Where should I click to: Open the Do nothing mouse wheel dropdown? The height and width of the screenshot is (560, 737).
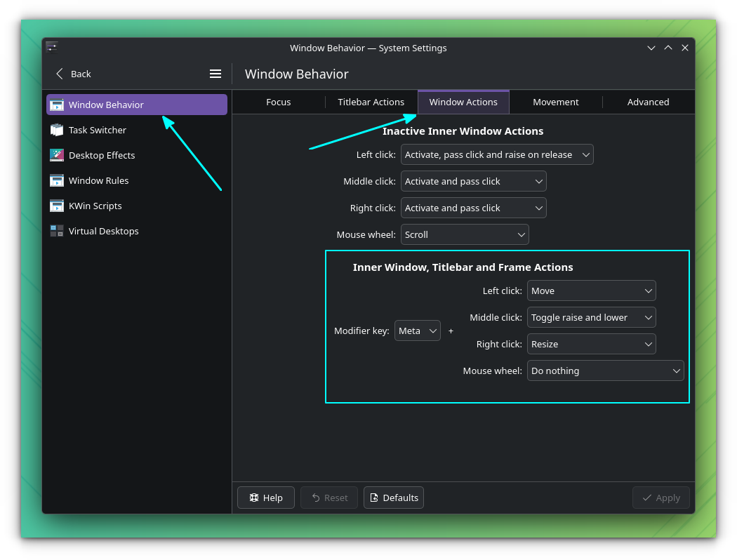tap(605, 371)
